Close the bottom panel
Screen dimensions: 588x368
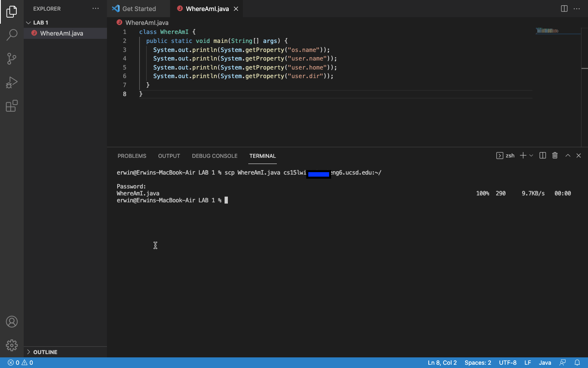tap(579, 155)
